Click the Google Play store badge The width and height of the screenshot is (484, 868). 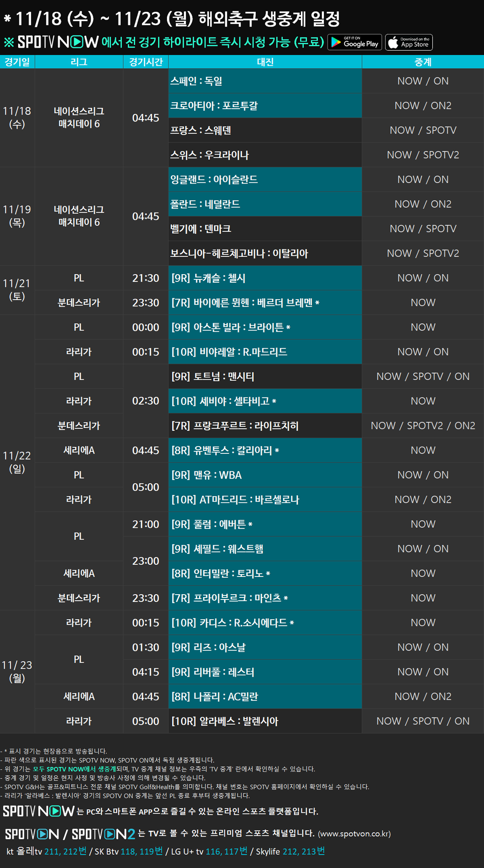point(354,42)
